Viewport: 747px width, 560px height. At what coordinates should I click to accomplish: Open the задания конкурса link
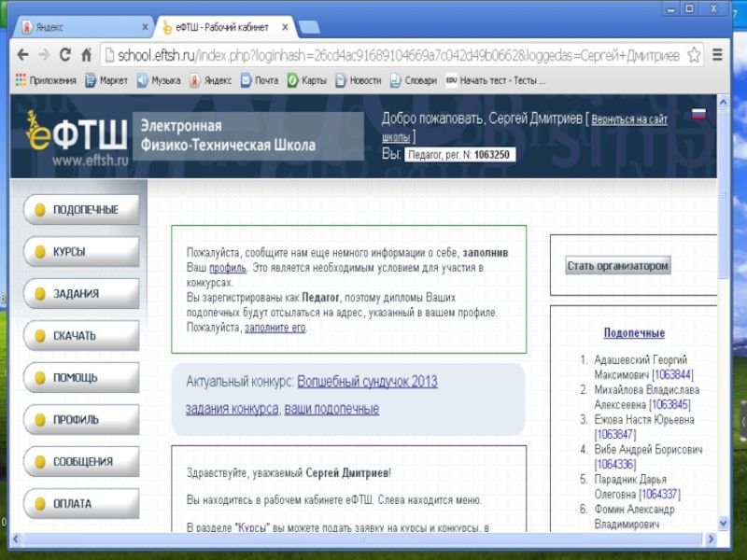pyautogui.click(x=232, y=409)
